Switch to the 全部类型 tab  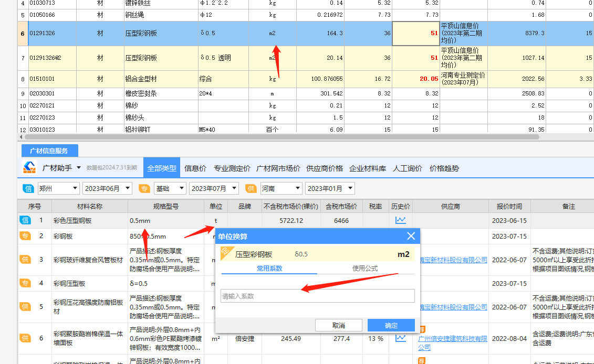point(162,168)
